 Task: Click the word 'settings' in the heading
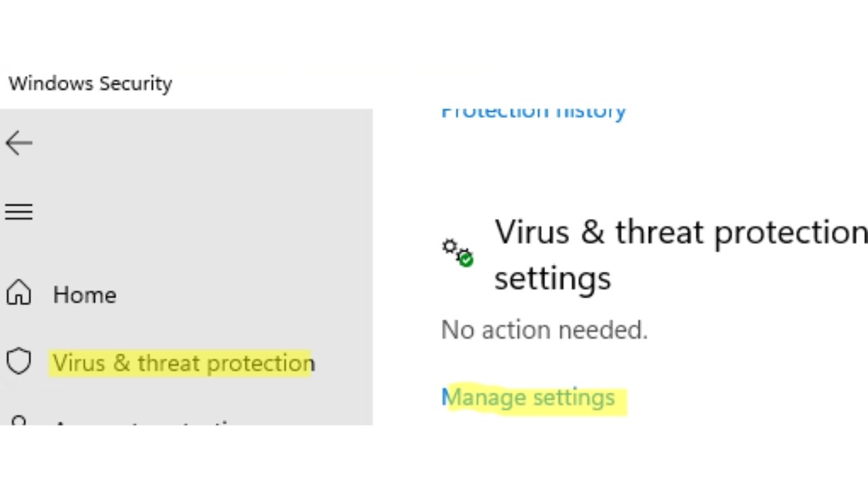[x=552, y=278]
